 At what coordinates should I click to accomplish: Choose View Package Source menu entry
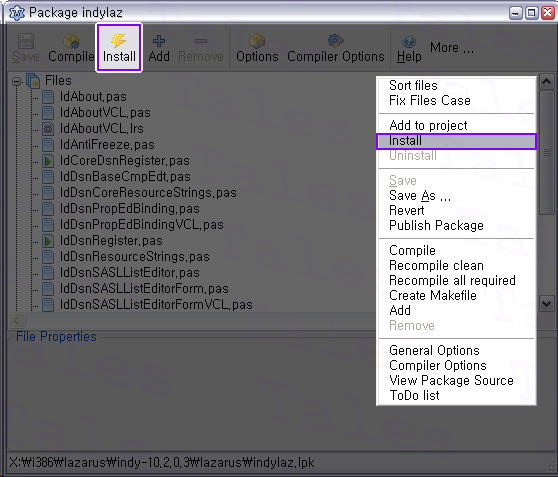click(x=456, y=380)
